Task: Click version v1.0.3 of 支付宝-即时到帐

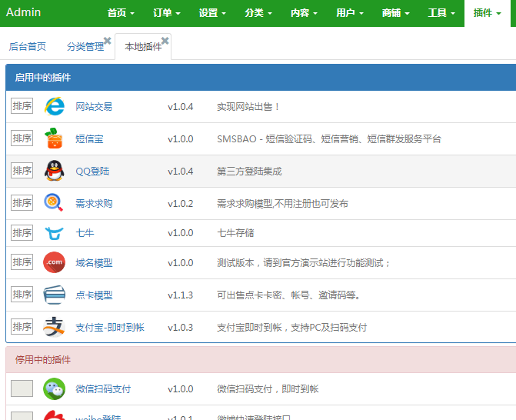Action: pos(181,327)
